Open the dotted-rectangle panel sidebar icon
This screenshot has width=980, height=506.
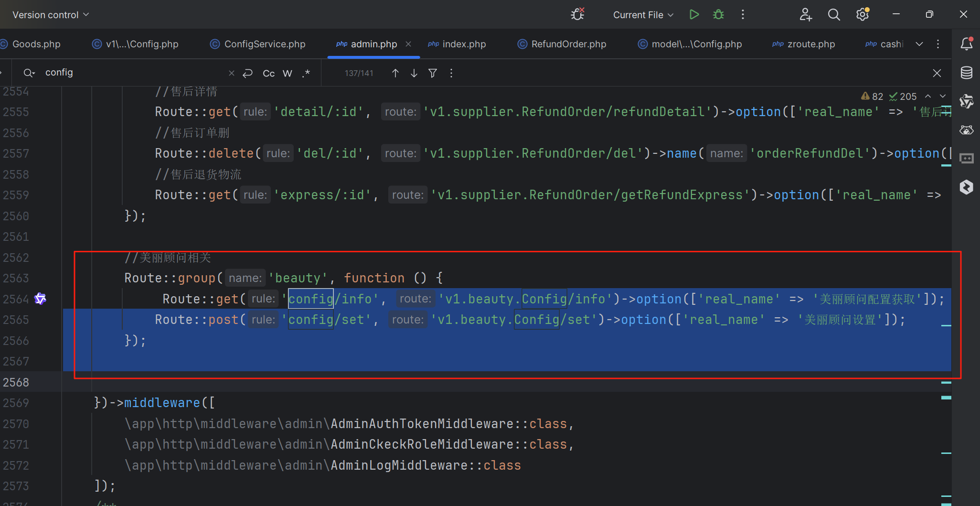(x=967, y=159)
